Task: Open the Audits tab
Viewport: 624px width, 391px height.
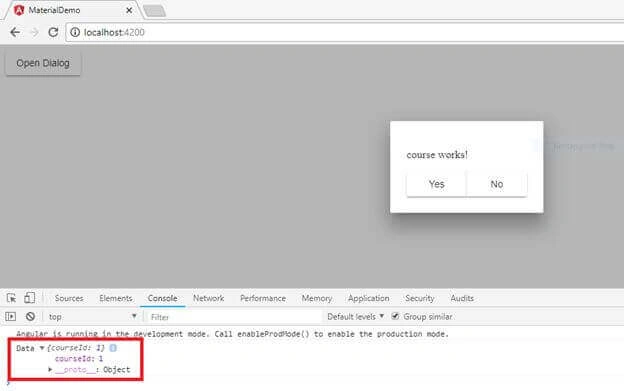Action: click(462, 298)
